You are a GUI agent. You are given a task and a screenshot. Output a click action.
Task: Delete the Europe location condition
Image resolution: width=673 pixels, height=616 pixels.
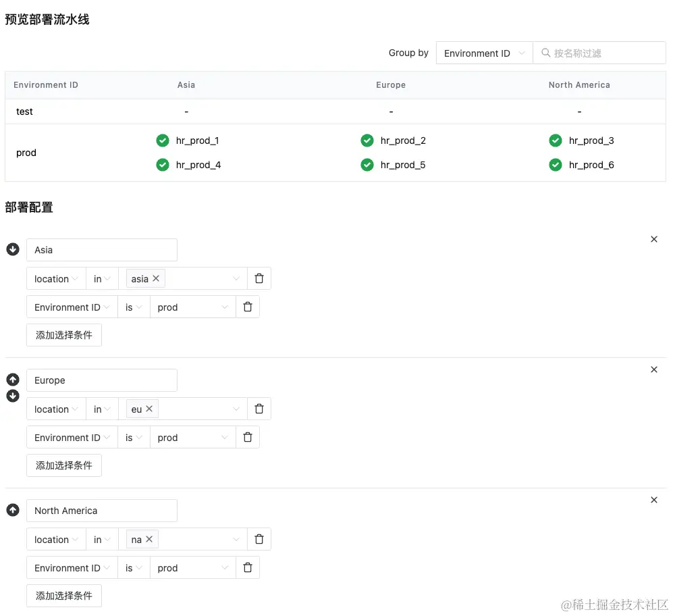259,409
